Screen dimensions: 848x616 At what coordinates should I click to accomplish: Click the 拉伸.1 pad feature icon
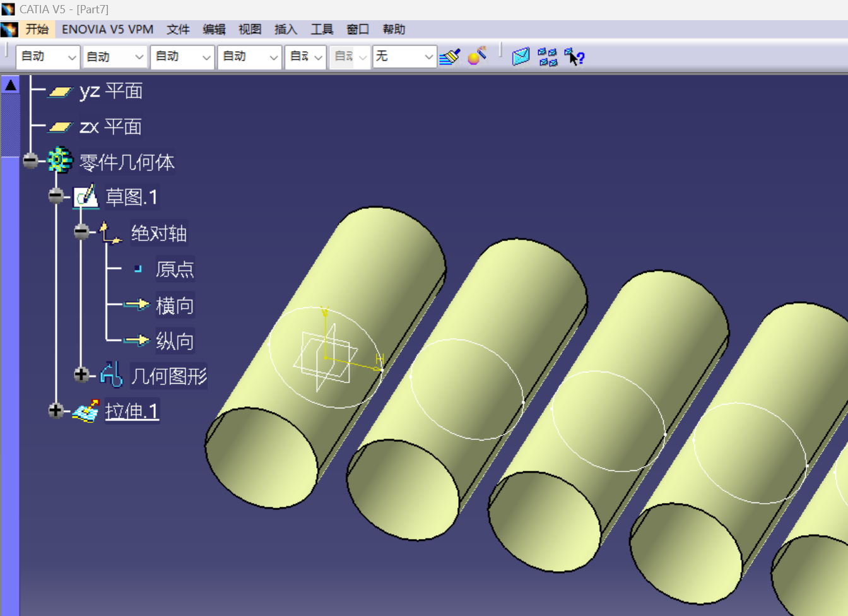coord(86,410)
